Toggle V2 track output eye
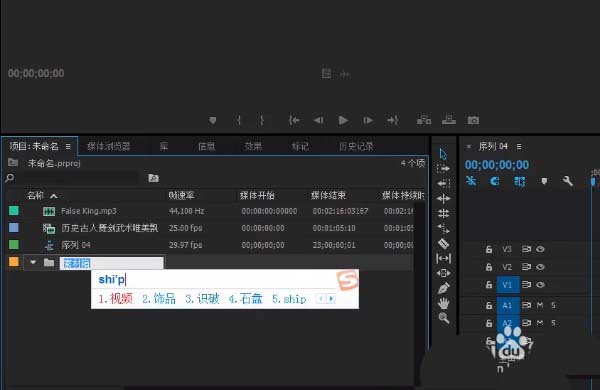The image size is (600, 390). click(x=540, y=267)
